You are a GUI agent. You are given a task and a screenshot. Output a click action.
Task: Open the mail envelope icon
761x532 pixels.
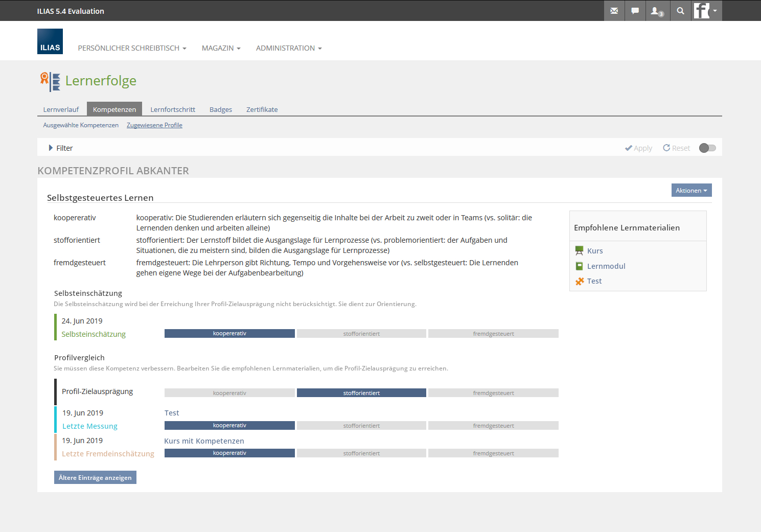[614, 11]
